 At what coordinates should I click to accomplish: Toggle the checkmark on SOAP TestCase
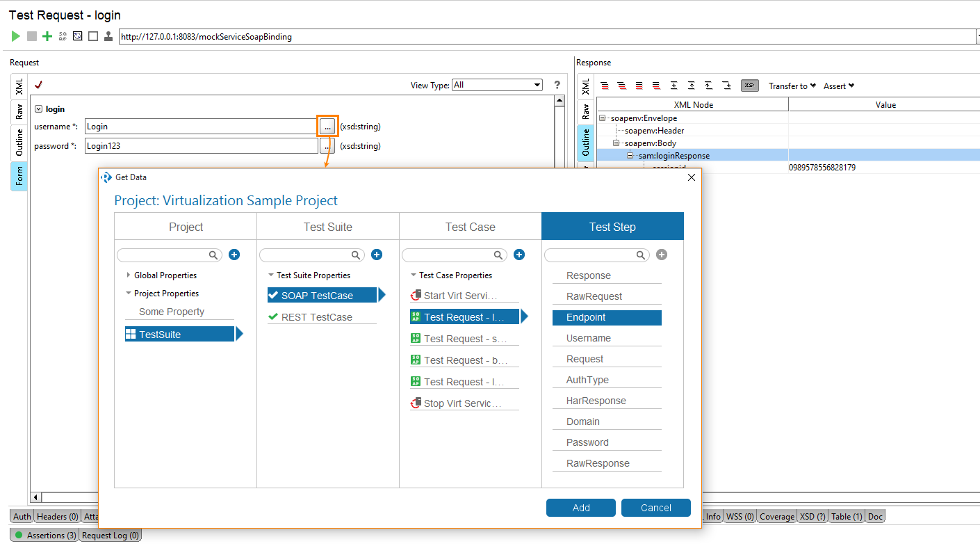click(x=274, y=295)
